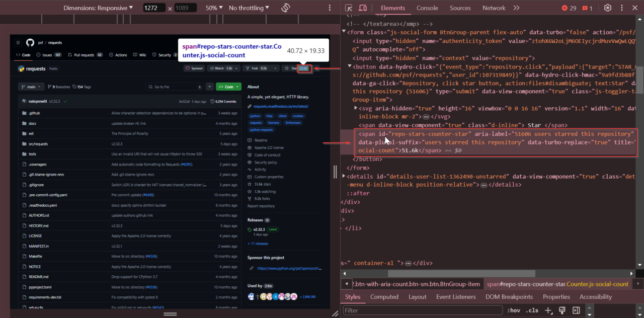Open the Event Listeners tab
644x318 pixels.
click(456, 297)
